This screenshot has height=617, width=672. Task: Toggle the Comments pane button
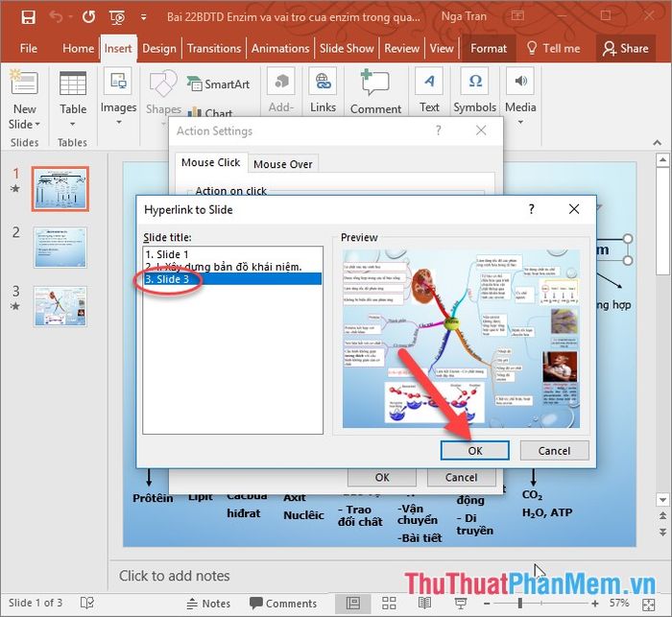pos(283,604)
